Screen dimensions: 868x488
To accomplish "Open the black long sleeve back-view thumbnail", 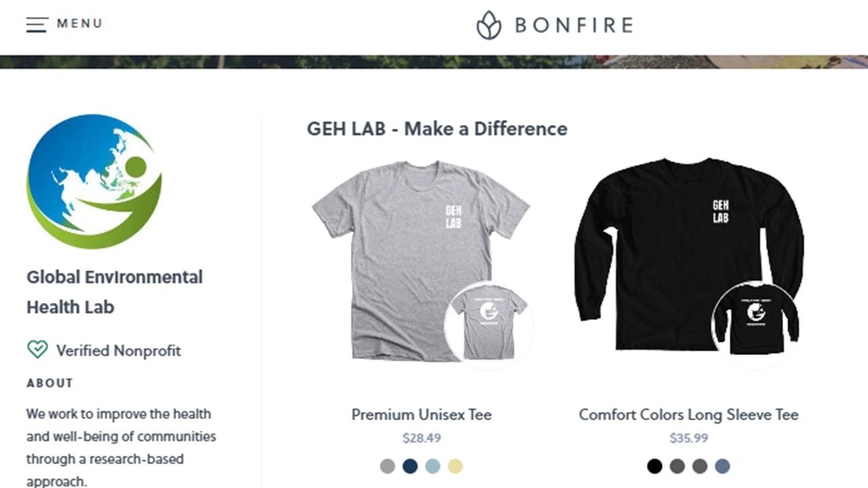I will [x=755, y=324].
